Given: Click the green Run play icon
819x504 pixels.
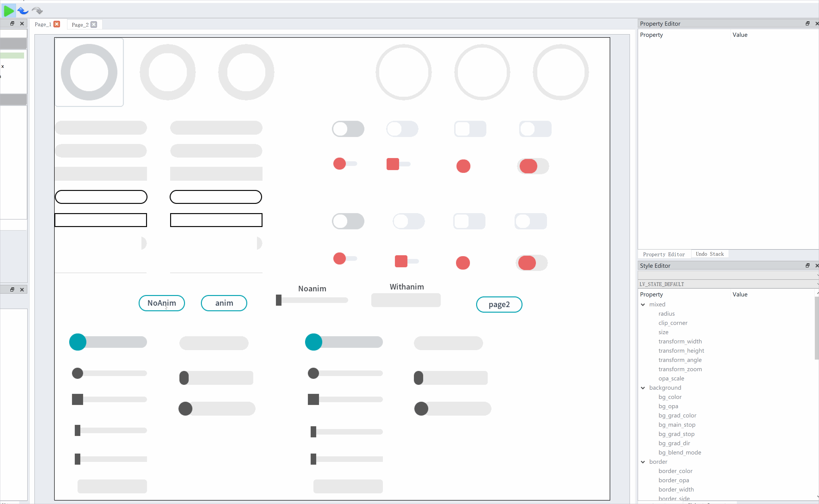Looking at the screenshot, I should click(8, 11).
